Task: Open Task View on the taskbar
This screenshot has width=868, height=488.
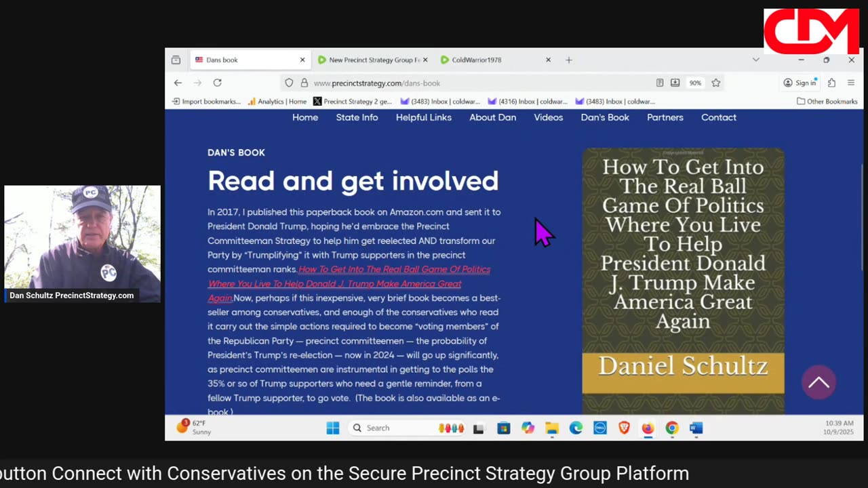Action: [x=478, y=428]
